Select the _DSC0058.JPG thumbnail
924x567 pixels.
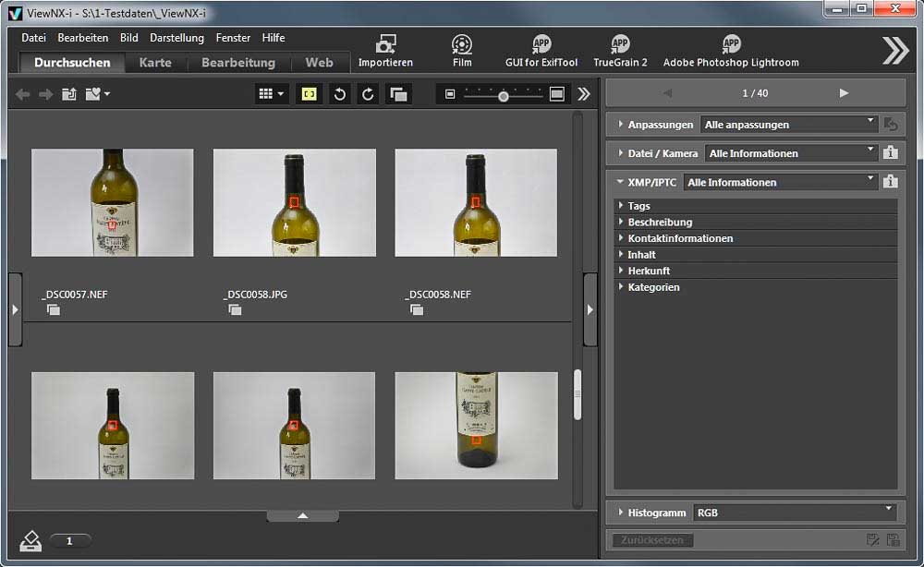(294, 202)
